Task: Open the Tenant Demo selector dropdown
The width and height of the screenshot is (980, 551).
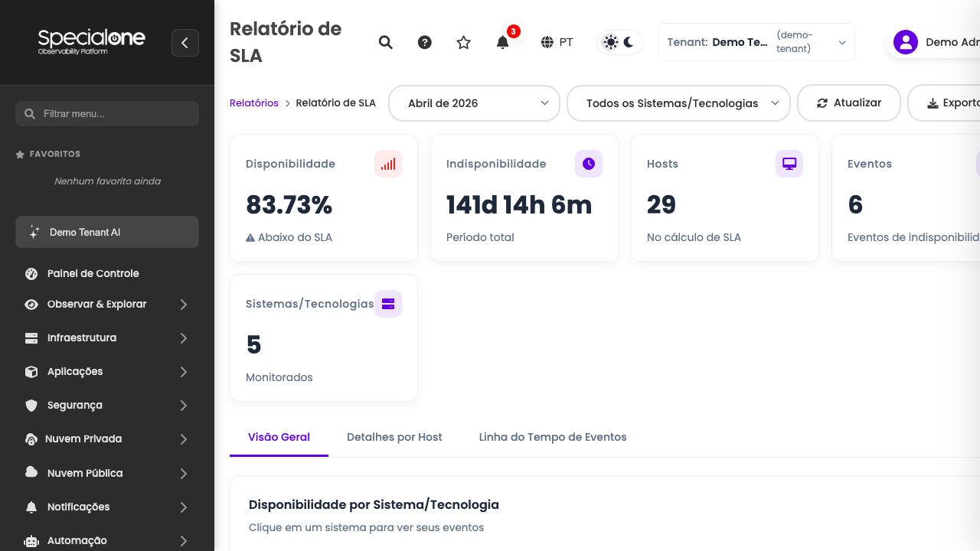Action: [x=756, y=42]
